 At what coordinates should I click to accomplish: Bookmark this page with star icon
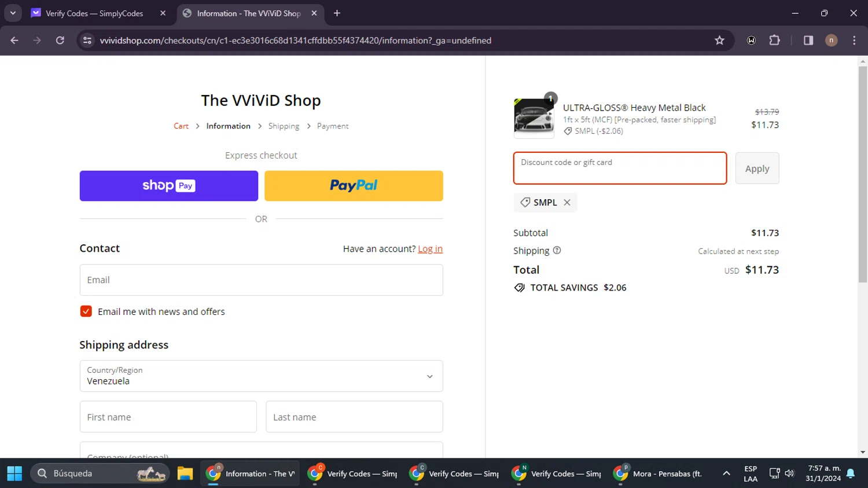[719, 41]
